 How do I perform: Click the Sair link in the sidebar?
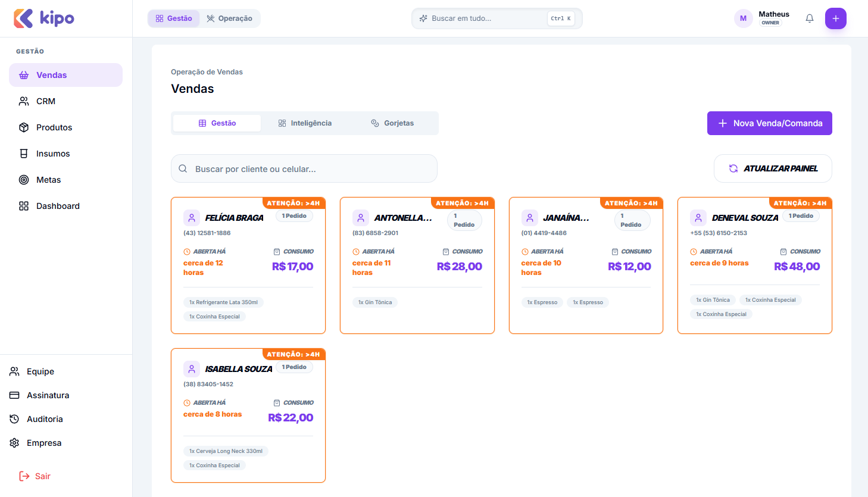[35, 476]
